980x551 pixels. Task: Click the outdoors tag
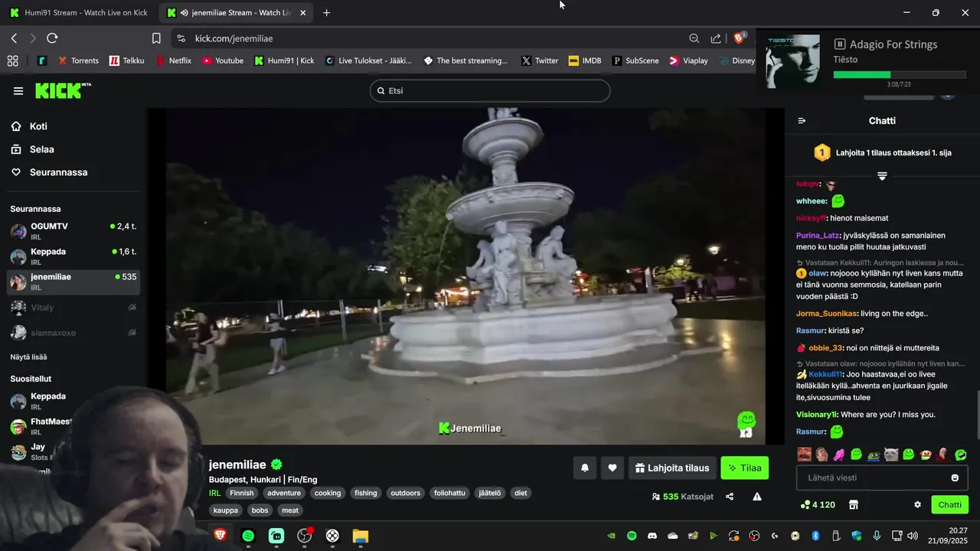tap(406, 493)
